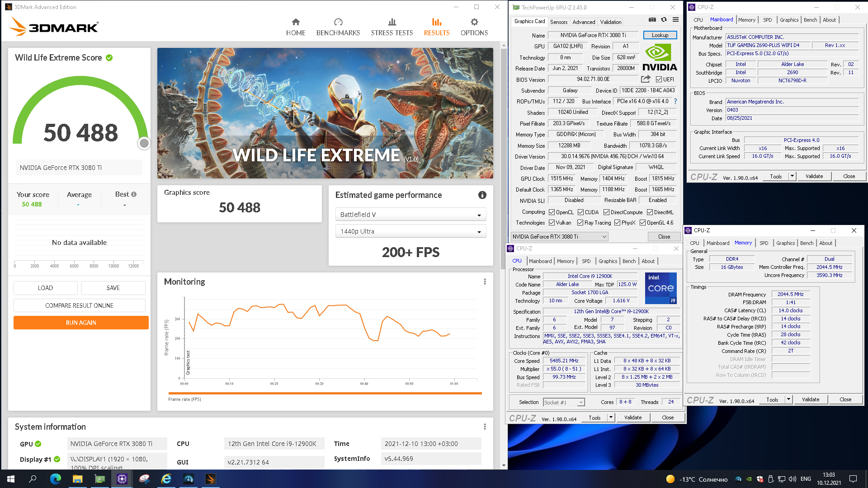
Task: Switch to CPU-Z from the taskbar
Action: click(x=122, y=479)
